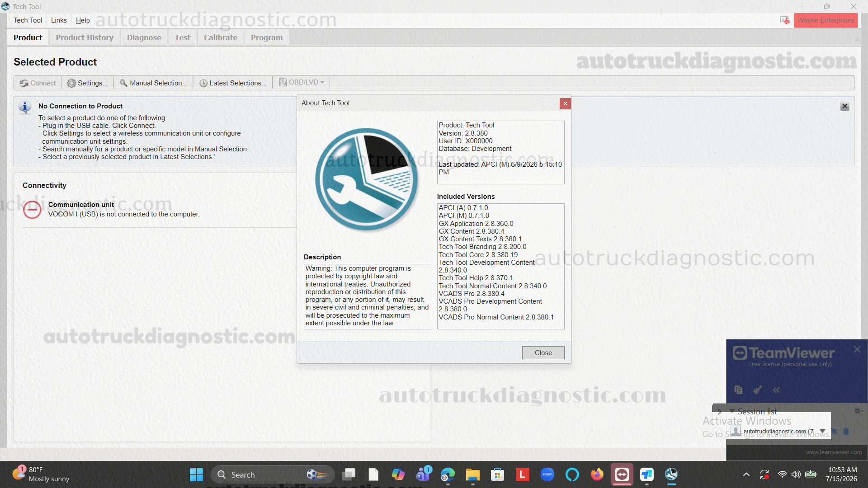This screenshot has width=868, height=488.
Task: Click the TeamViewer remote control cursor icon
Action: point(835,431)
